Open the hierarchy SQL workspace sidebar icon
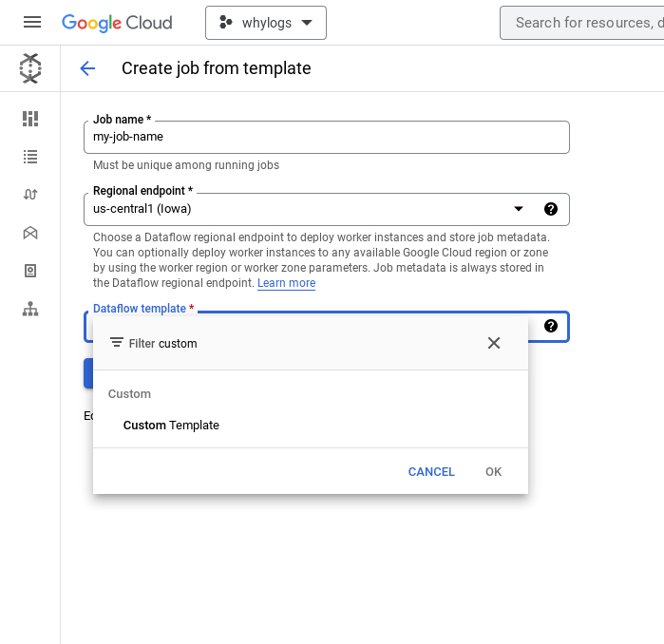Screen dimensions: 664x644 tap(30, 309)
